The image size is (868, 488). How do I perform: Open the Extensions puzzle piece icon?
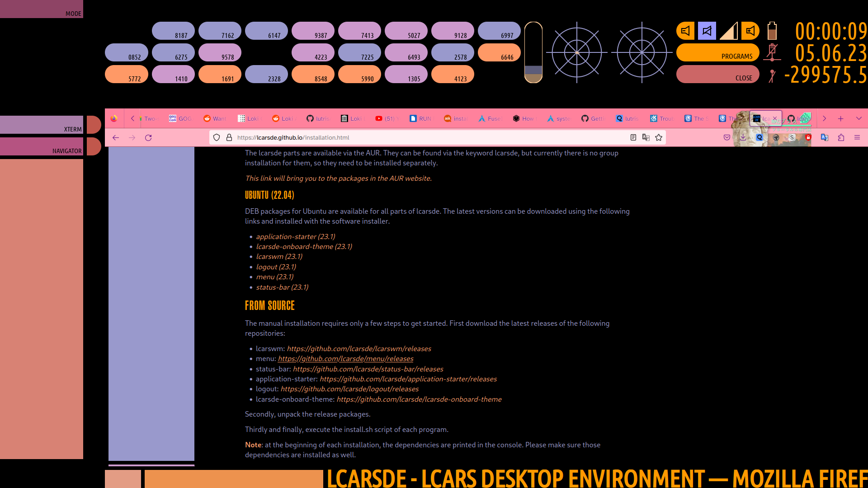coord(841,137)
